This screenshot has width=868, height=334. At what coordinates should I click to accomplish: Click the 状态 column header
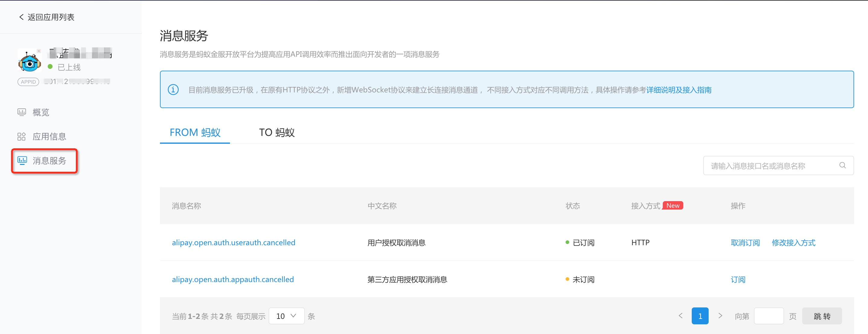tap(573, 206)
